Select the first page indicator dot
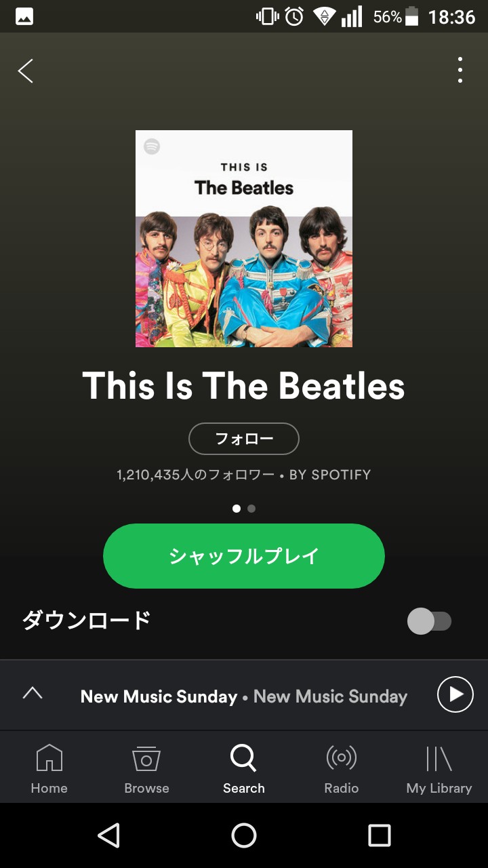Screen dimensions: 488x868 237,509
